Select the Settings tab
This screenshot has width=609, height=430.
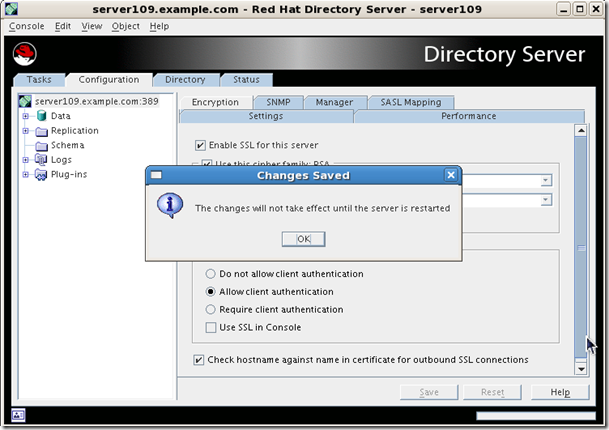coord(266,116)
